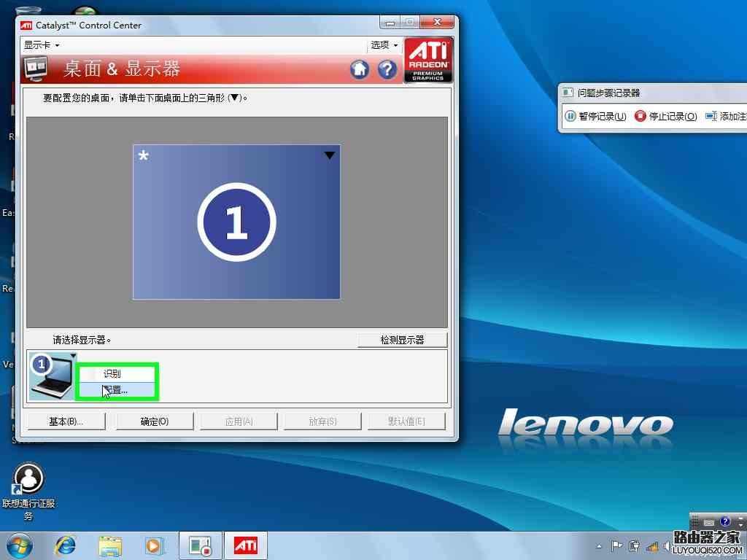Click the 桌面 & 显示器 monitor icon
The height and width of the screenshot is (560, 747).
(36, 69)
